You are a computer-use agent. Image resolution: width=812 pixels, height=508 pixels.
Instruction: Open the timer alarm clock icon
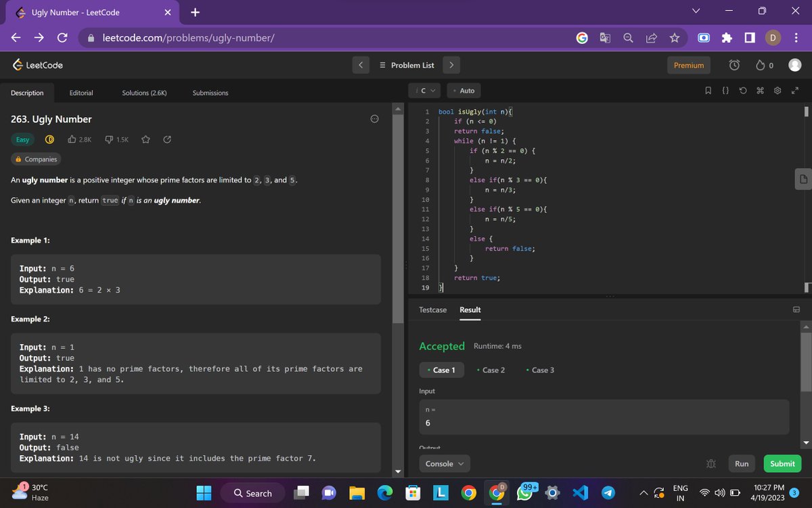coord(734,65)
